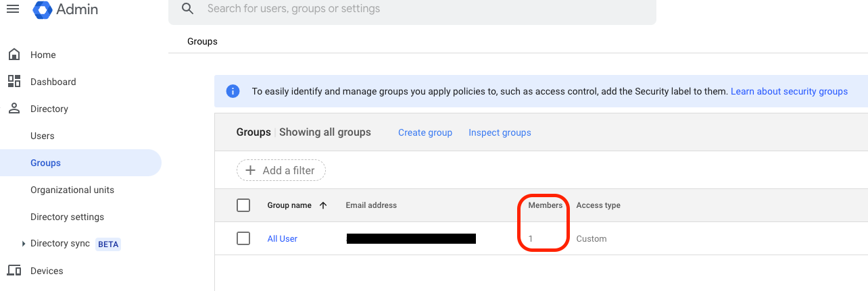Click the Home house icon
The image size is (868, 291).
(x=14, y=55)
